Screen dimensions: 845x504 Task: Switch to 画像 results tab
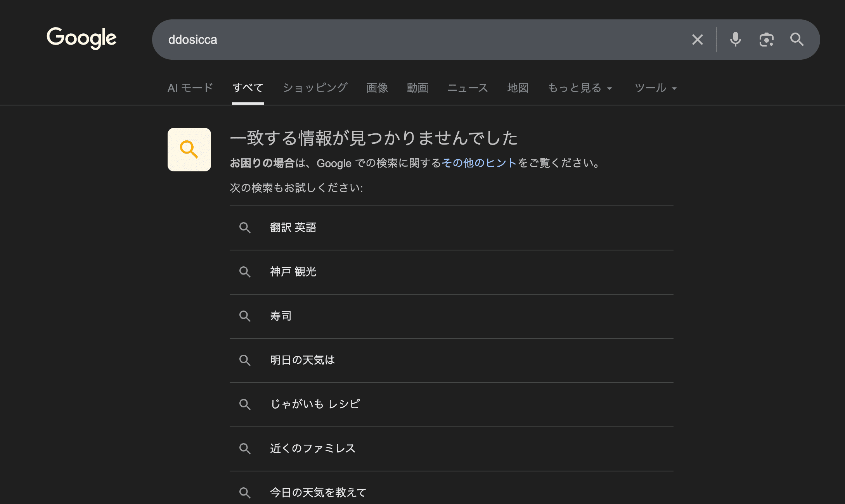click(377, 88)
